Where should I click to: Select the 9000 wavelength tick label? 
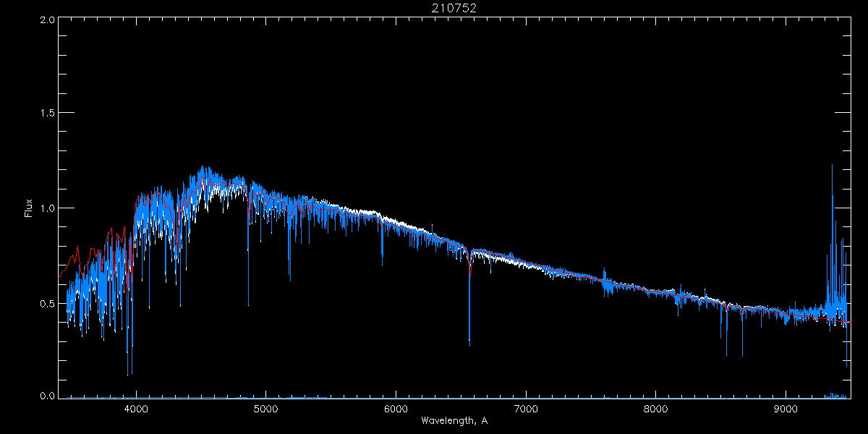[x=786, y=408]
